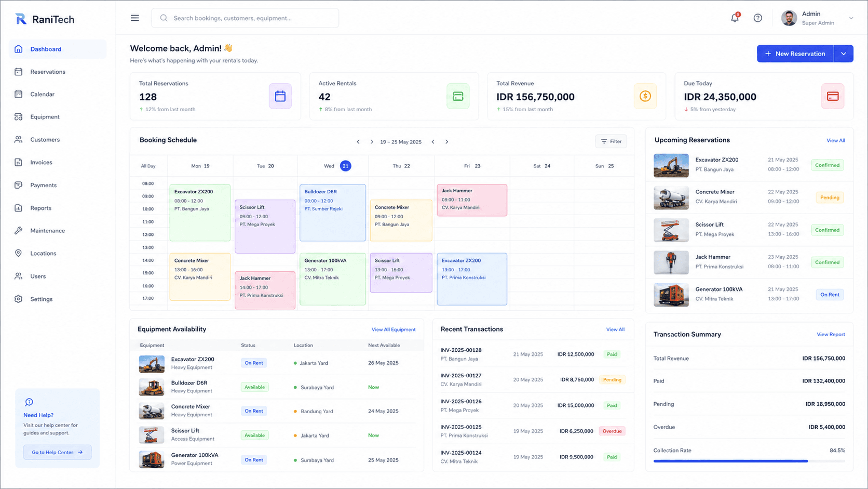Click Available status for Scissor Lift

point(254,435)
